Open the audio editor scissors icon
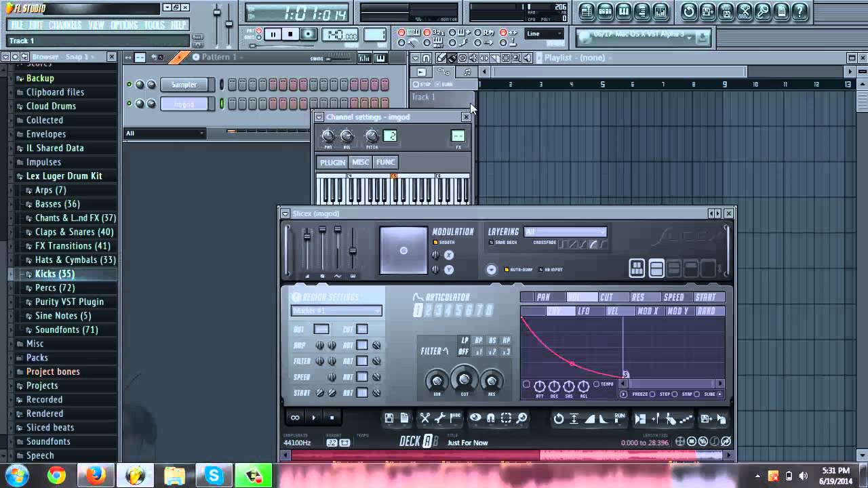The width and height of the screenshot is (868, 488). tap(744, 12)
